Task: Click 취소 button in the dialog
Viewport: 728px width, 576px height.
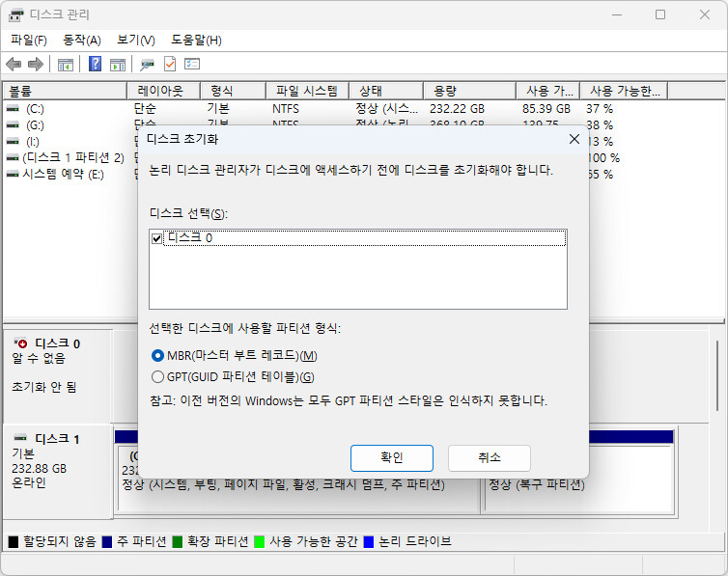Action: (x=490, y=457)
